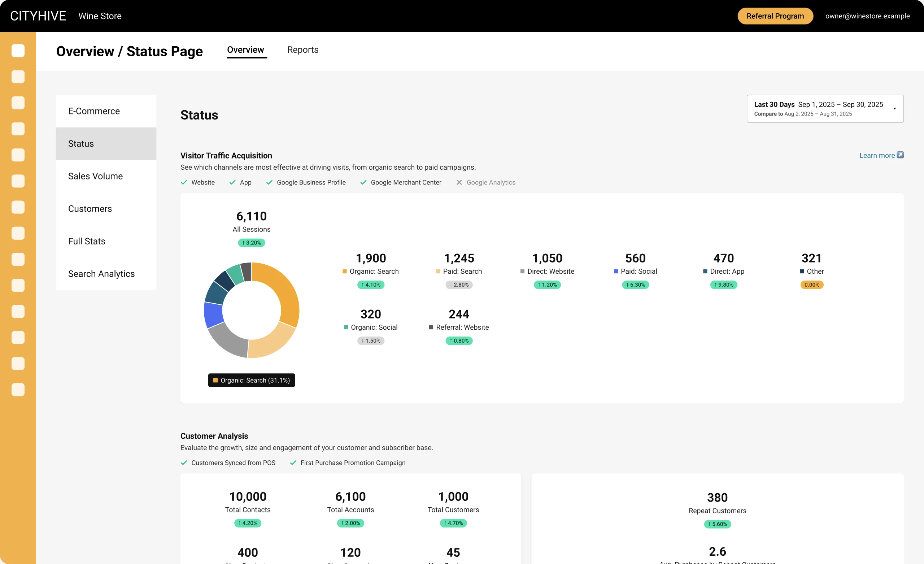This screenshot has height=564, width=924.
Task: Click the 10,000 Total Contacts figure
Action: point(248,496)
